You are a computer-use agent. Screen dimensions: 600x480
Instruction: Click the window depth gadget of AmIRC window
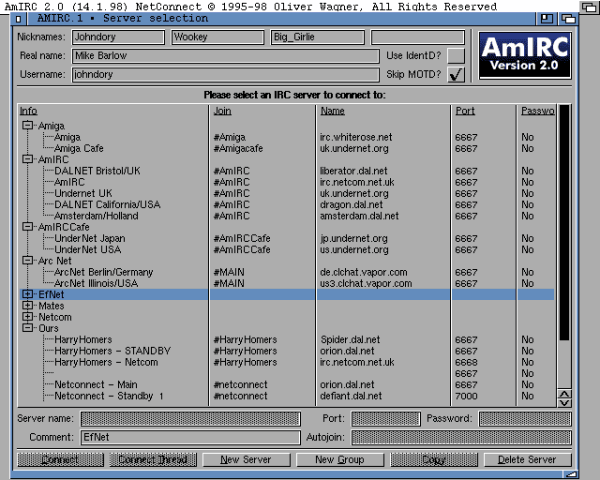pyautogui.click(x=568, y=18)
